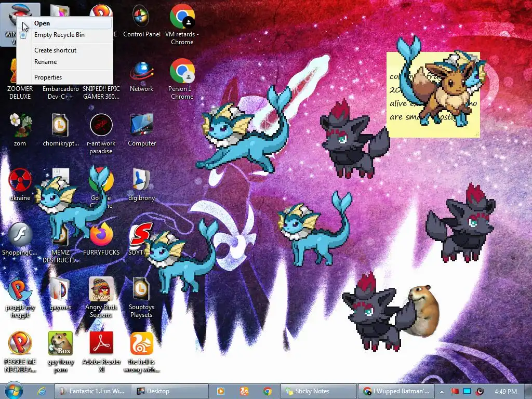The width and height of the screenshot is (532, 399).
Task: Select the PEGGLE ME NECKBEA... icon
Action: (20, 352)
